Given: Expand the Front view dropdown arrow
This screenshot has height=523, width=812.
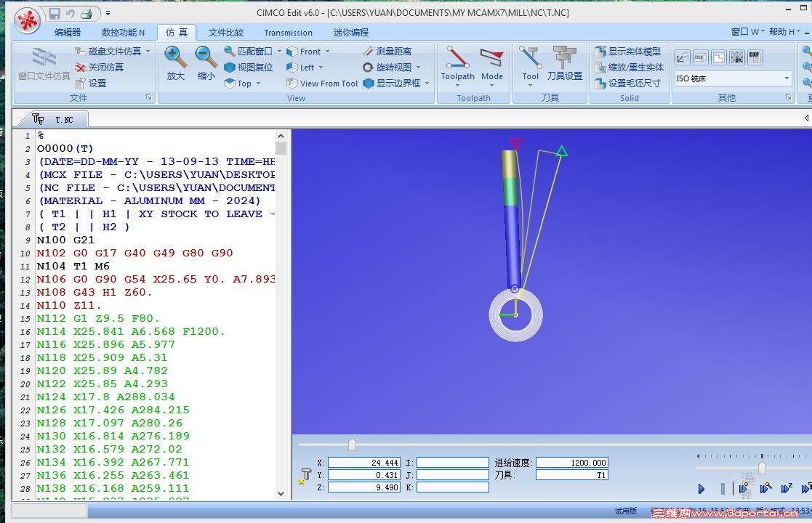Looking at the screenshot, I should 327,52.
